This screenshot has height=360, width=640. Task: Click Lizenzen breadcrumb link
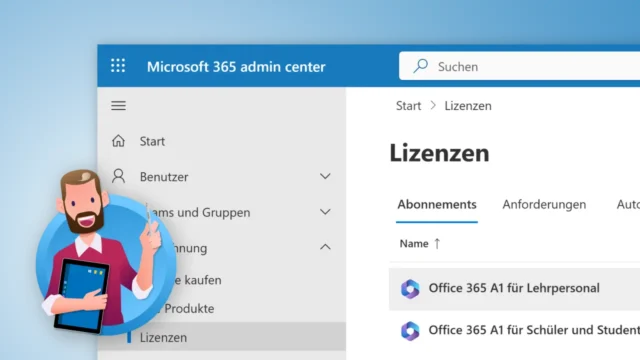click(468, 106)
